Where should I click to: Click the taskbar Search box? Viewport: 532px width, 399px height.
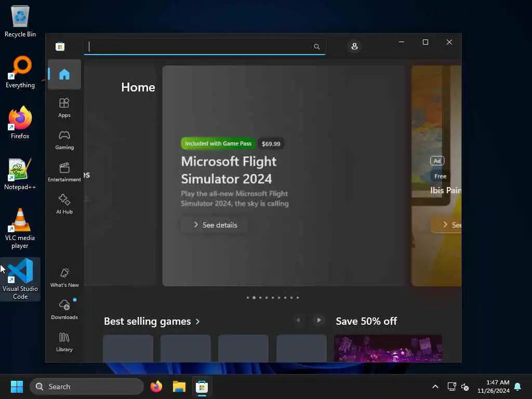pos(87,387)
